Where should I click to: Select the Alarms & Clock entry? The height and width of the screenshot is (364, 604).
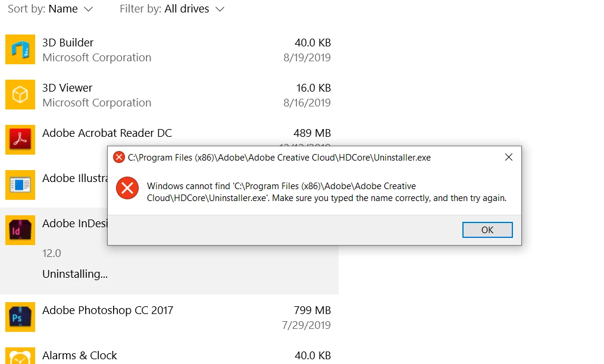pyautogui.click(x=169, y=356)
